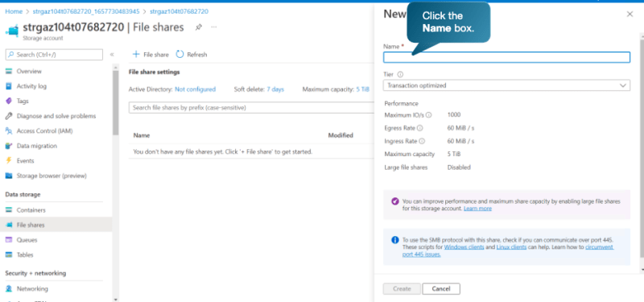Click the Create button
Screen dimensions: 644x302
[402, 289]
